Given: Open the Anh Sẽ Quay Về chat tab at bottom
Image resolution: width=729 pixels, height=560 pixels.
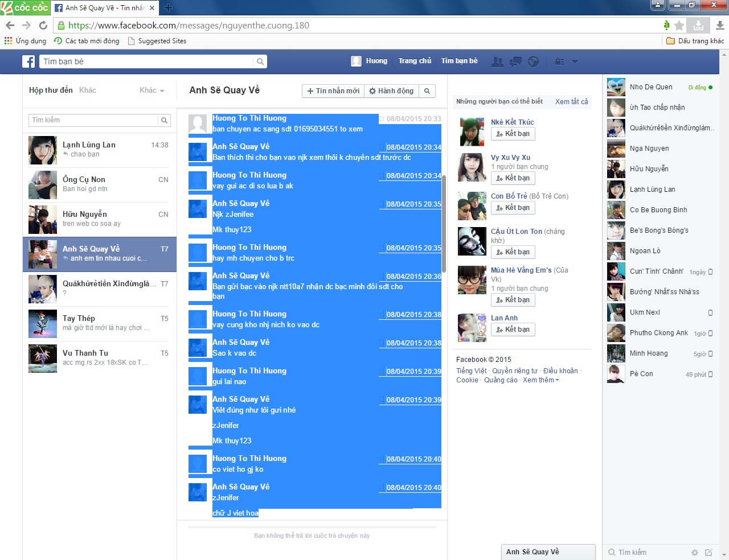Looking at the screenshot, I should click(x=548, y=552).
